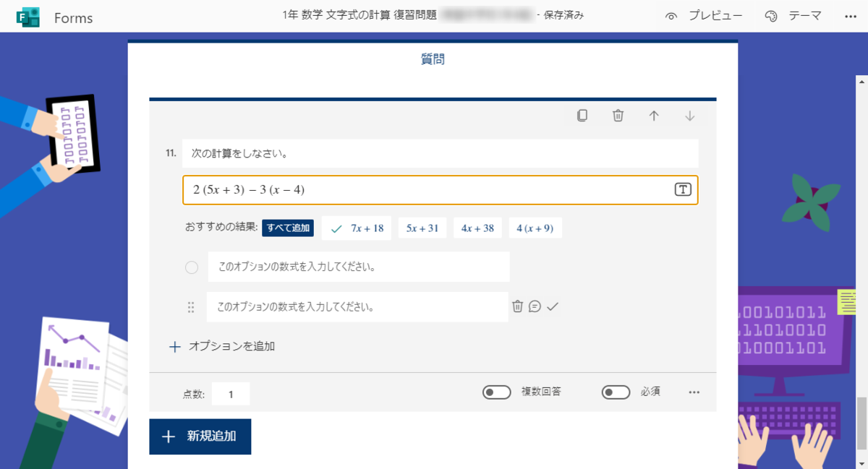Screen dimensions: 868x469
Task: Duplicate question 11 using the copy icon
Action: (x=582, y=115)
